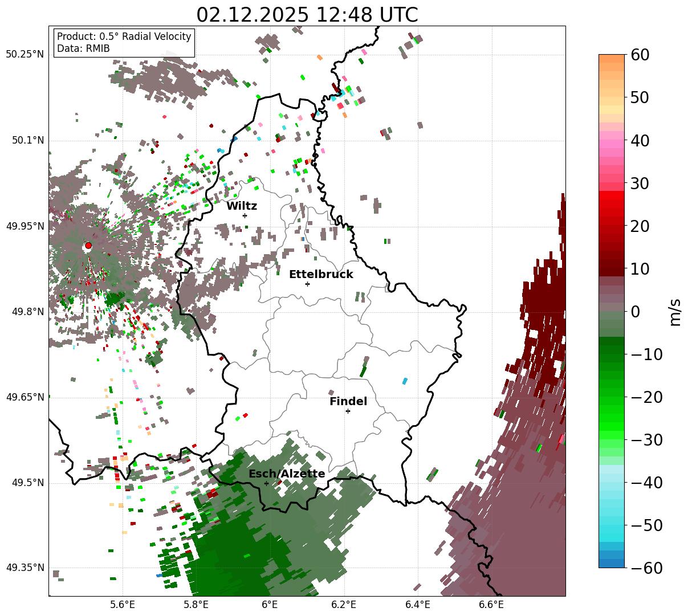Click the 49.8°N latitude label
Image resolution: width=688 pixels, height=616 pixels.
tap(27, 312)
